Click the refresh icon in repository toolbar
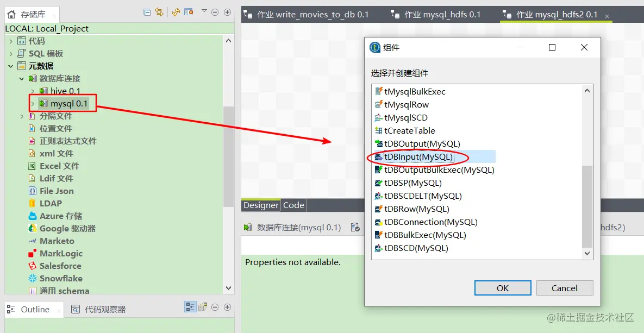644x333 pixels. pos(176,12)
